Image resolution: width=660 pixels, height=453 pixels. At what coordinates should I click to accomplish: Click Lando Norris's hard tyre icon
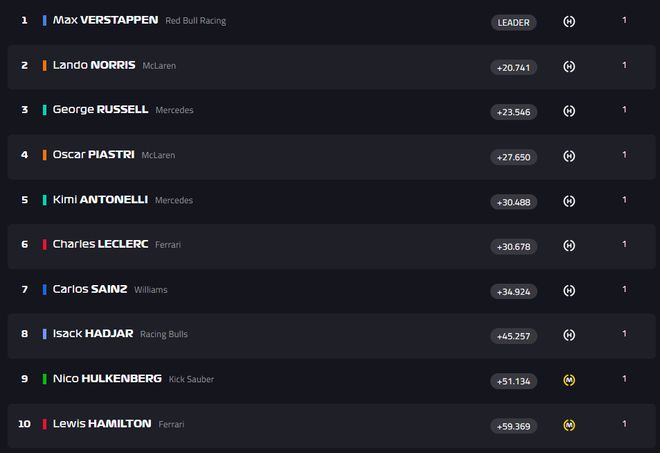tap(569, 66)
